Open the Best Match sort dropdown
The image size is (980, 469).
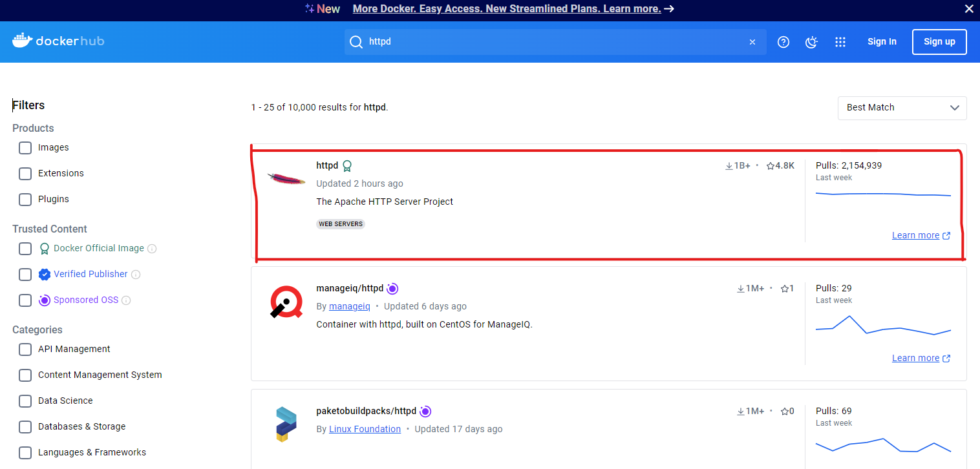902,108
